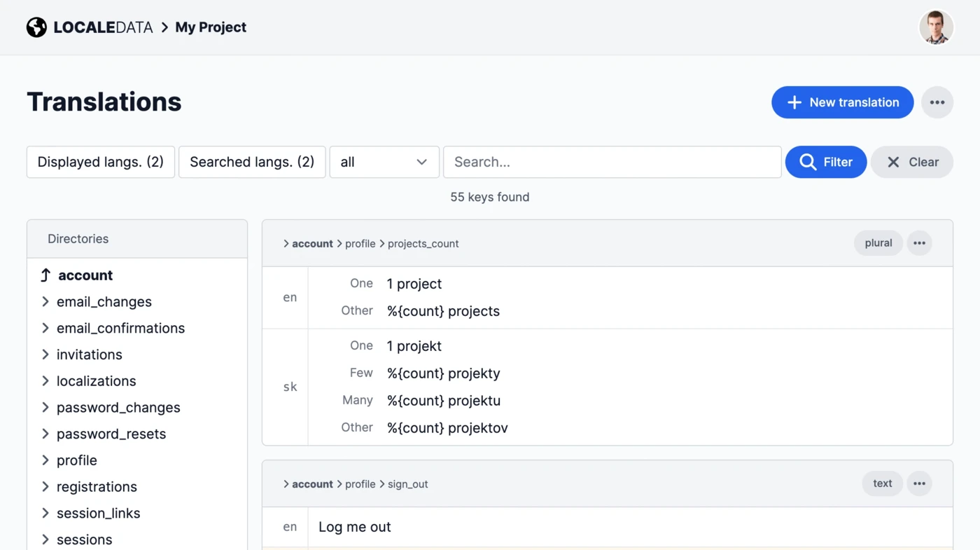980x550 pixels.
Task: Click account in projects_count breadcrumb
Action: coord(312,244)
